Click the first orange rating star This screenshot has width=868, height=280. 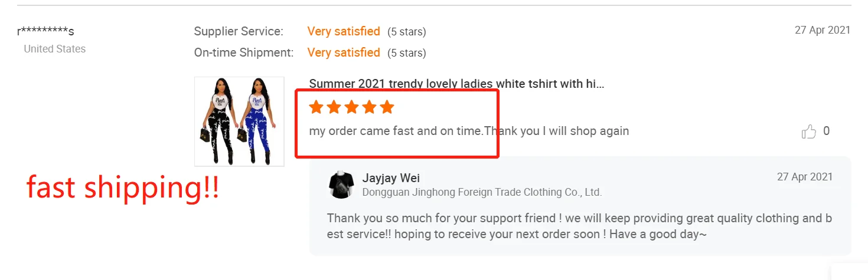[x=316, y=107]
